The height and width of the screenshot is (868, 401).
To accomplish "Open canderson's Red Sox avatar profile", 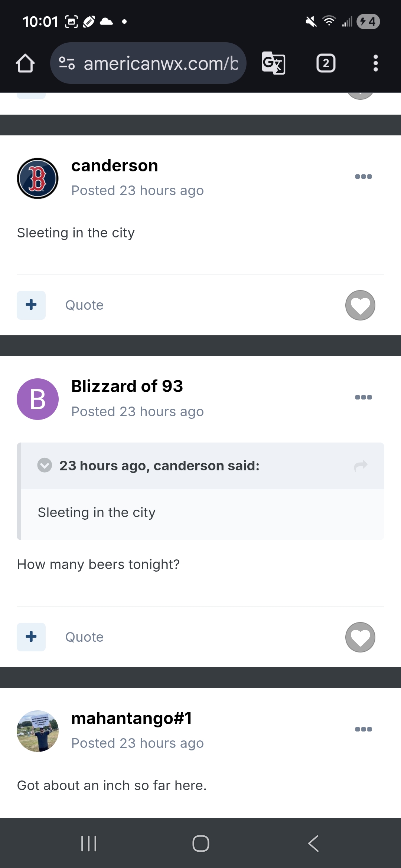I will tap(38, 178).
